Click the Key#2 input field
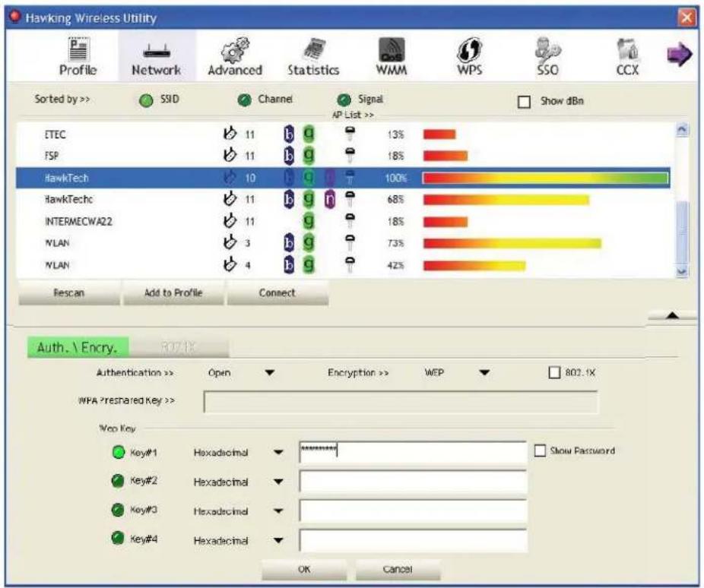Screen dimensions: 704x588 pyautogui.click(x=413, y=482)
